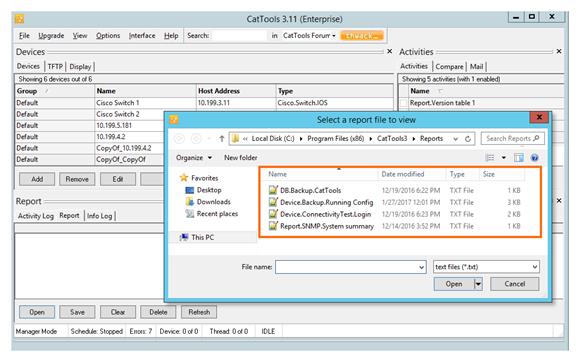Change the view layout icon

click(x=490, y=158)
